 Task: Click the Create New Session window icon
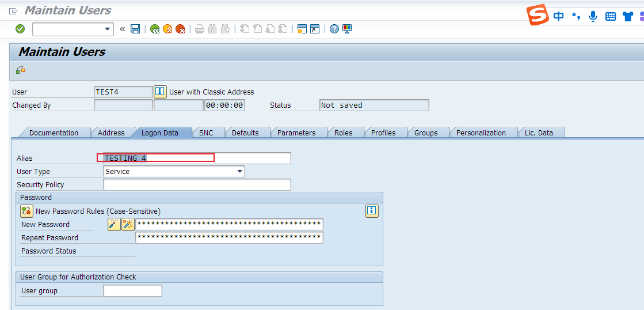coord(302,29)
